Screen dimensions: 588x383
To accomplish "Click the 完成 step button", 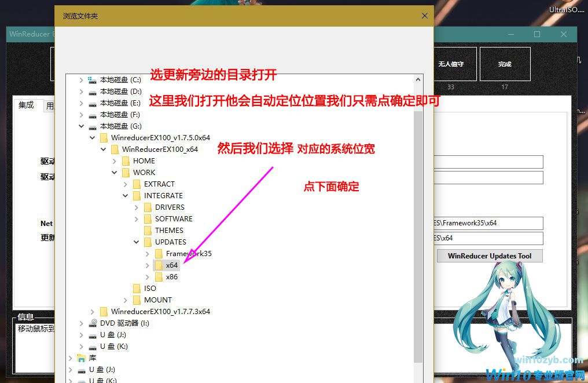I will coord(505,64).
